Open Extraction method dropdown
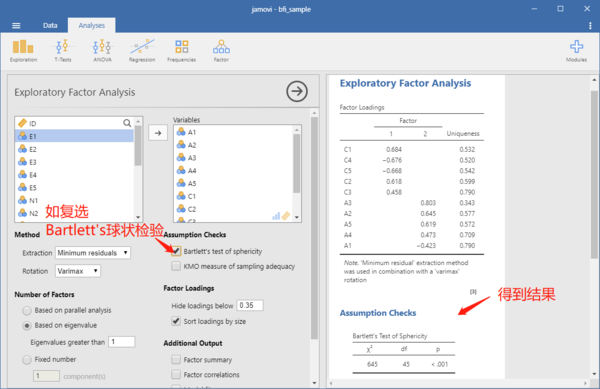The width and height of the screenshot is (600, 389). click(x=93, y=253)
